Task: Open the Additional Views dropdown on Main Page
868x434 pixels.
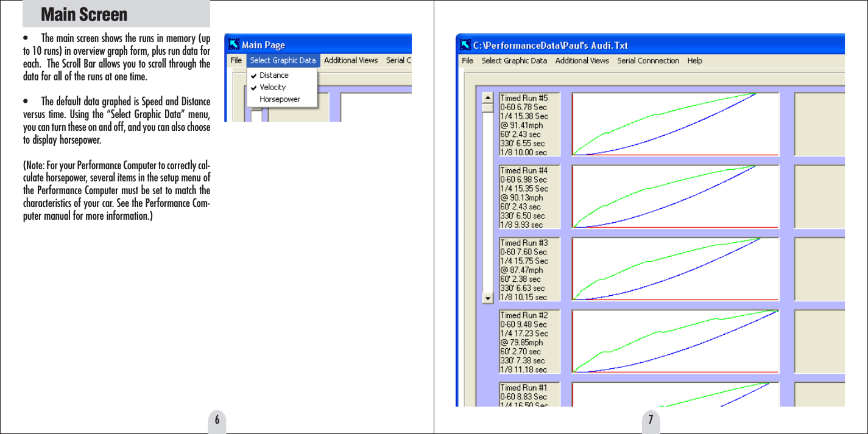Action: click(351, 60)
